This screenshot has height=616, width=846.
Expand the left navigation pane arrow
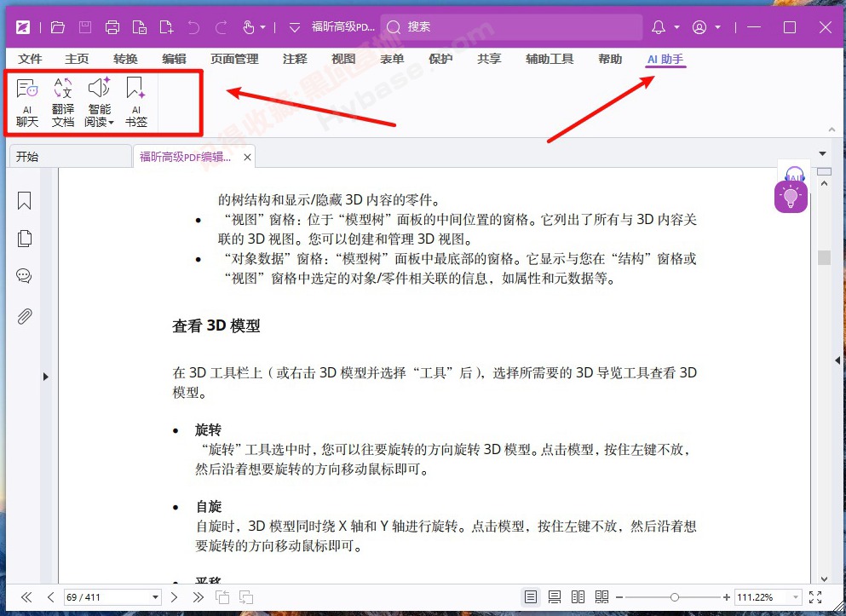[46, 377]
